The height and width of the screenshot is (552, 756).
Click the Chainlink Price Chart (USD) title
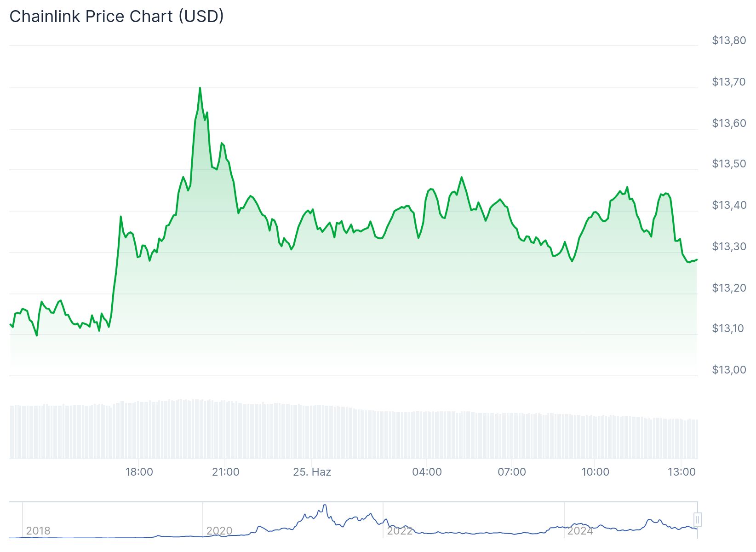pyautogui.click(x=116, y=17)
